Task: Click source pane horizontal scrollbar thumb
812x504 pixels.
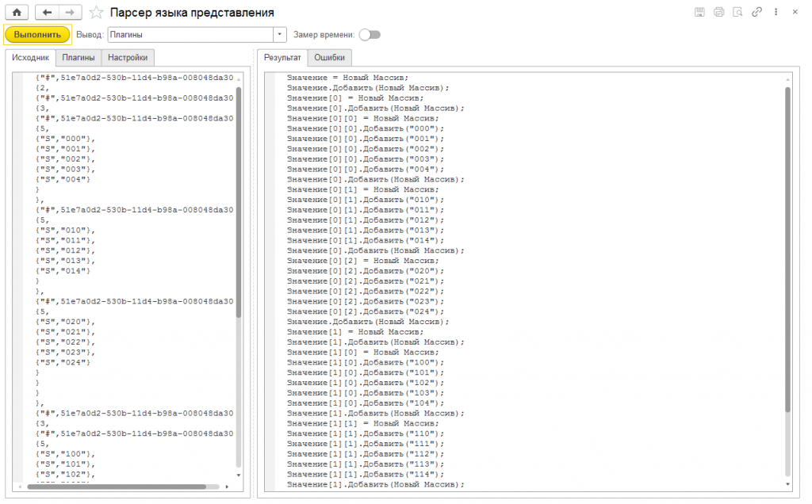Action: click(x=117, y=487)
